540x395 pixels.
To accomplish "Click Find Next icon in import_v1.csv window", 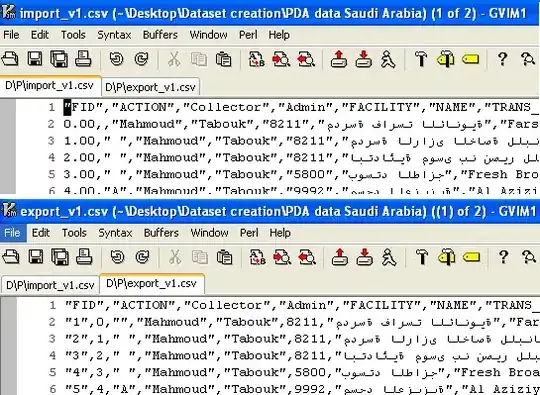I will point(281,59).
